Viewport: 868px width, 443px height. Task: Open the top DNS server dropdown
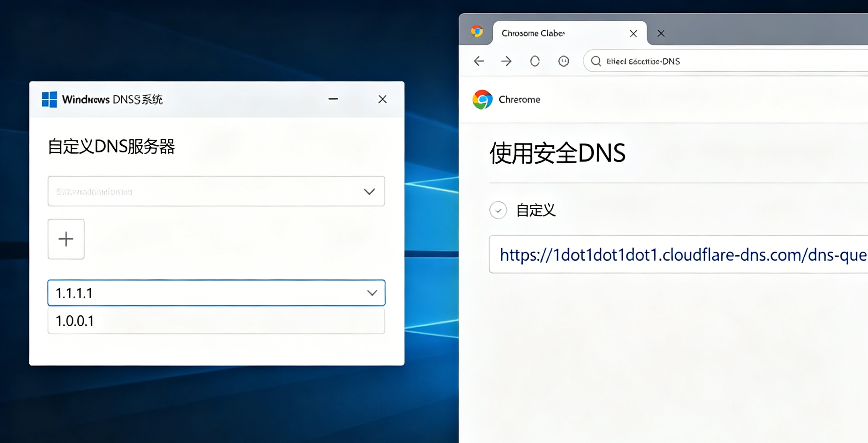pos(216,191)
